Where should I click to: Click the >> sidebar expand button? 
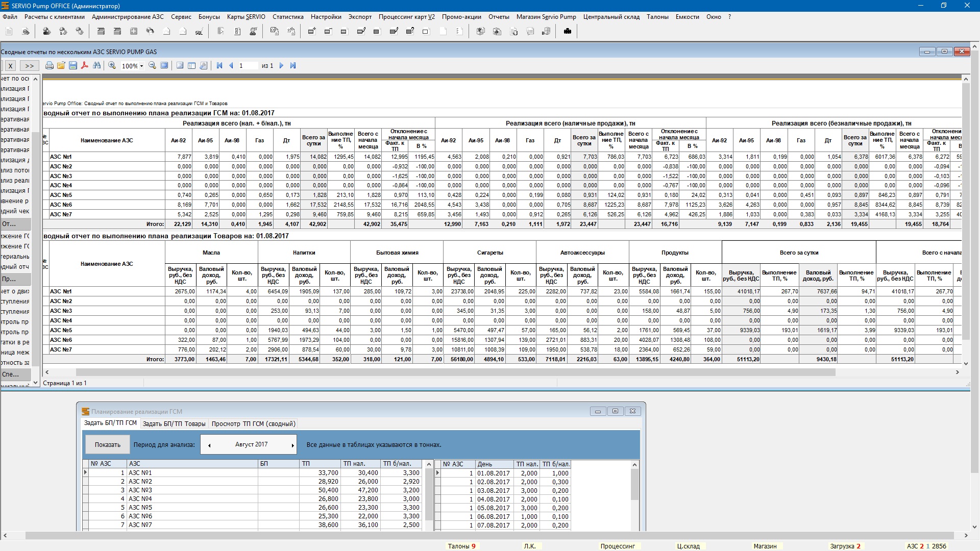tap(30, 66)
